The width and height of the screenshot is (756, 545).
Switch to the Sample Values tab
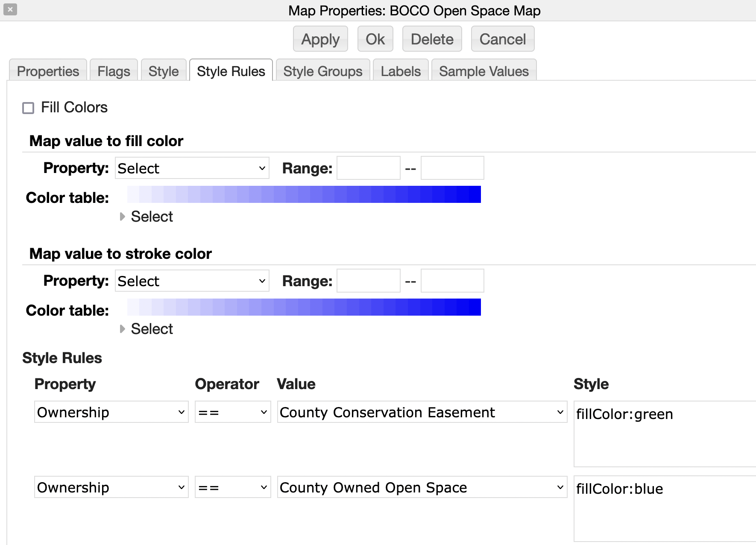(483, 71)
